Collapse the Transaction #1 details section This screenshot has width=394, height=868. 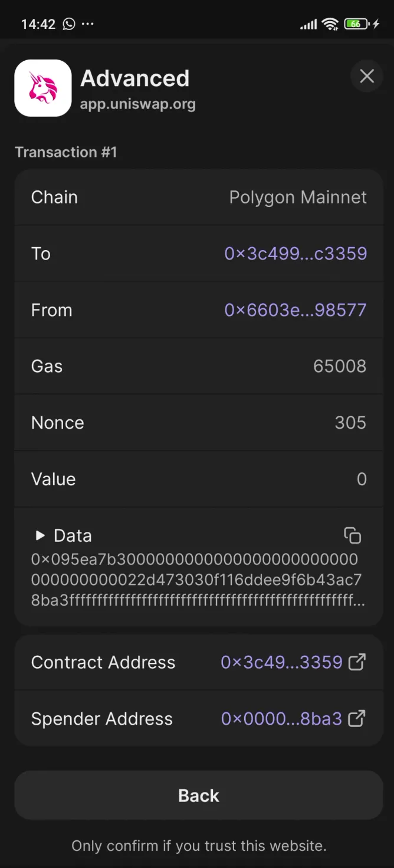pyautogui.click(x=66, y=152)
